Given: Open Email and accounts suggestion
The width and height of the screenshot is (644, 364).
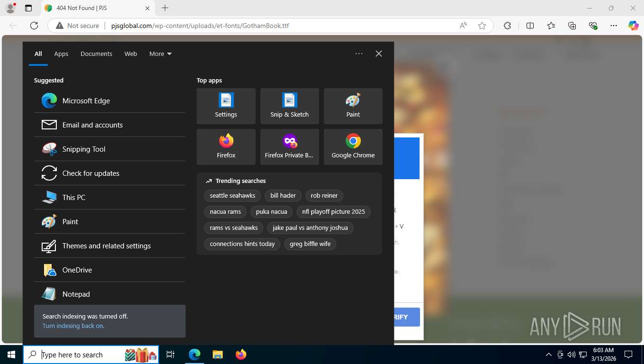Looking at the screenshot, I should click(x=109, y=125).
